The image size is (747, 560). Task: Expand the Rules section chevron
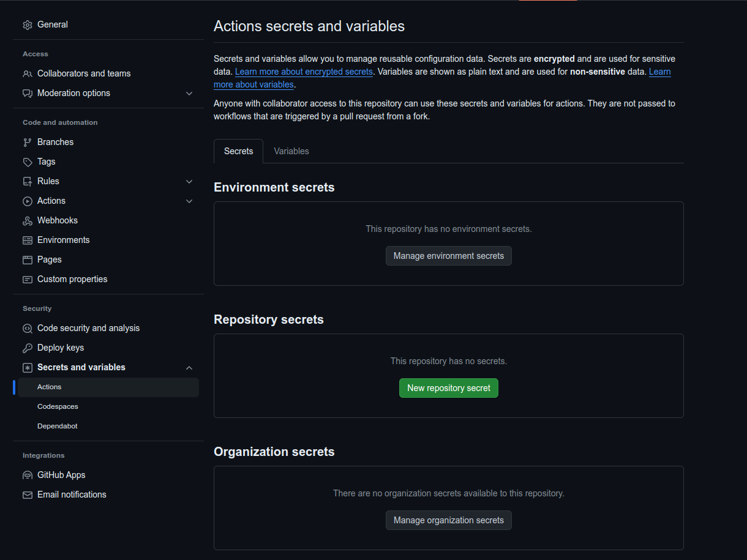[189, 182]
